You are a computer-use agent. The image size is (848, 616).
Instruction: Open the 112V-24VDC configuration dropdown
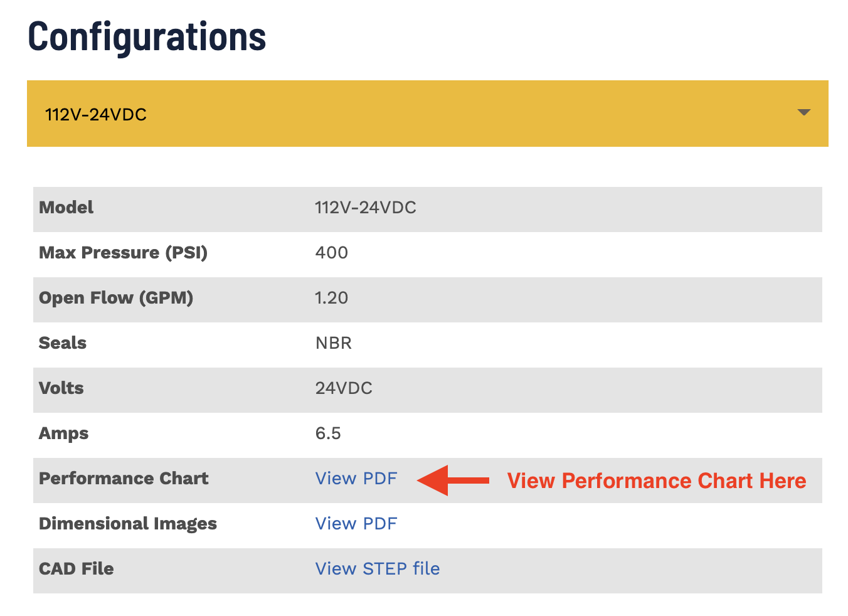[x=427, y=114]
